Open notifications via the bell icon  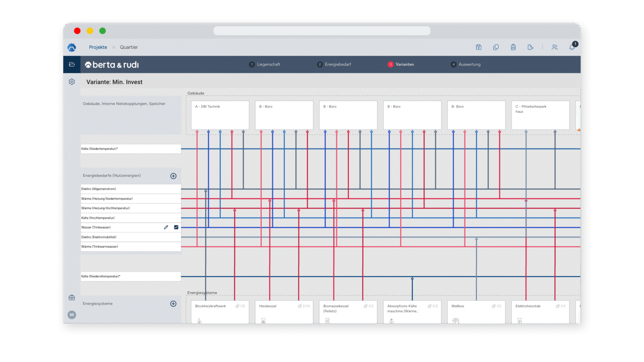pos(572,47)
